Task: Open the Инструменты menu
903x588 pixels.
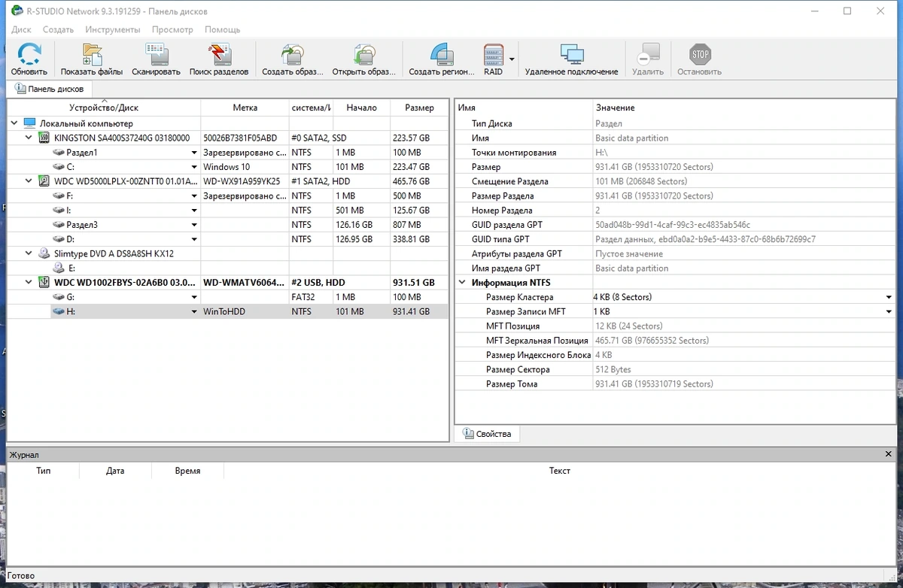Action: tap(113, 29)
